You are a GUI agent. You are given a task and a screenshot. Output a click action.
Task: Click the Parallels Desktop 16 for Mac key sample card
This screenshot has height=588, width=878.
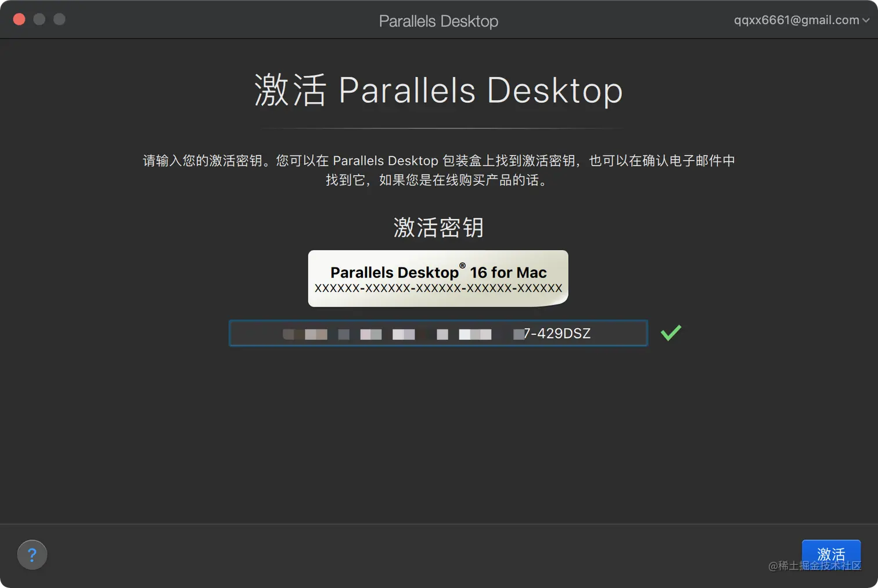tap(438, 279)
